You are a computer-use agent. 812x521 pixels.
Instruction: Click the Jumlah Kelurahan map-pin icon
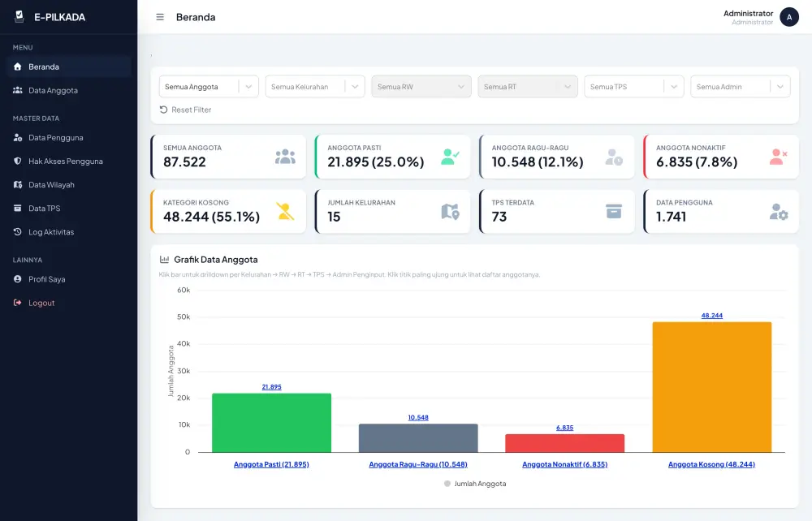pos(450,211)
